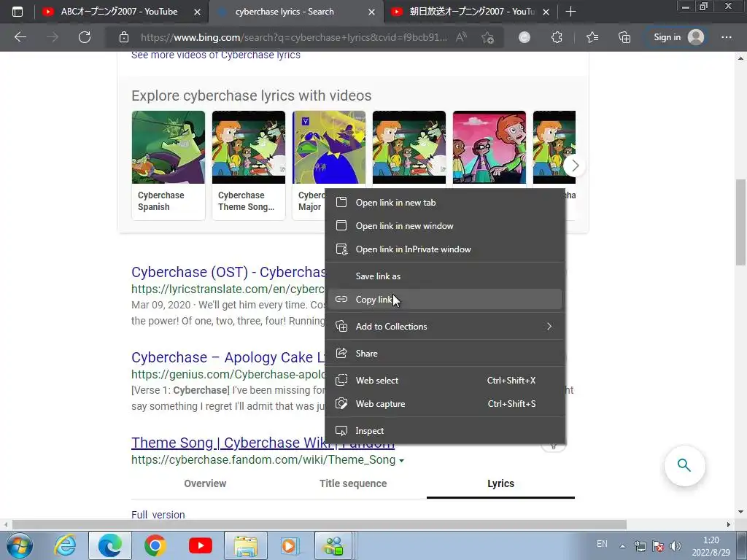Choose Save link as
This screenshot has width=747, height=560.
(445, 276)
